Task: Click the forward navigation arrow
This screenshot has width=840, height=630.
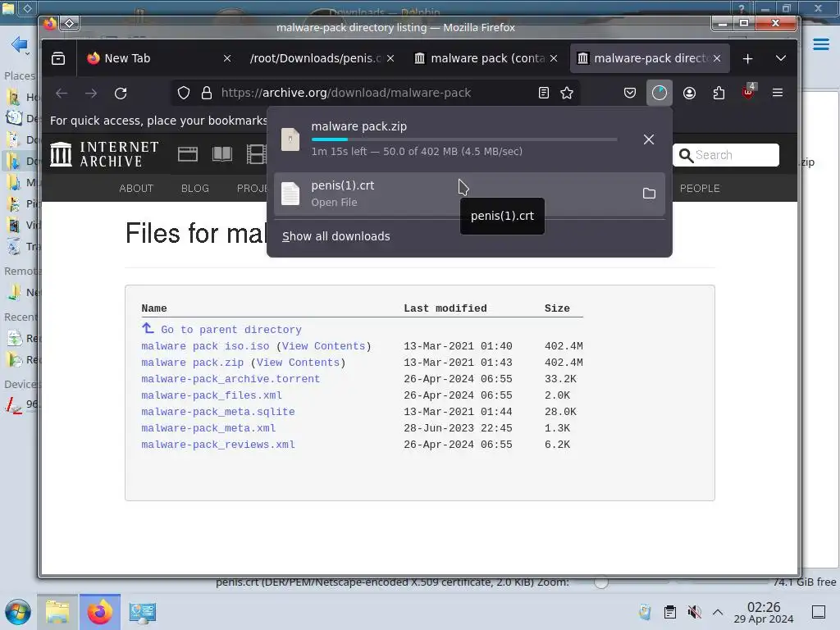Action: point(91,94)
